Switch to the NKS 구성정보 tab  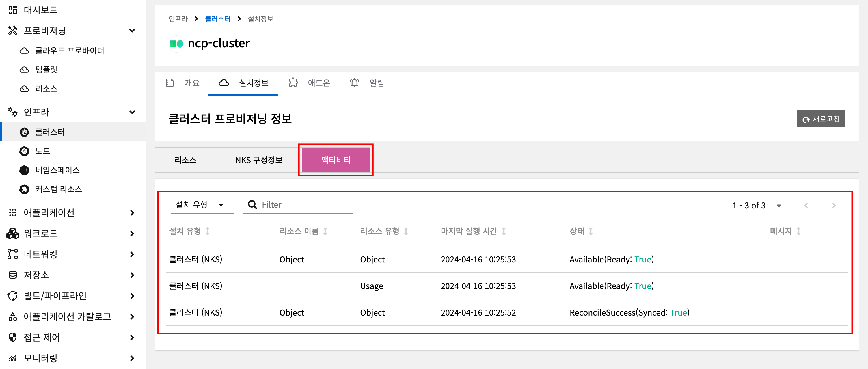coord(258,160)
